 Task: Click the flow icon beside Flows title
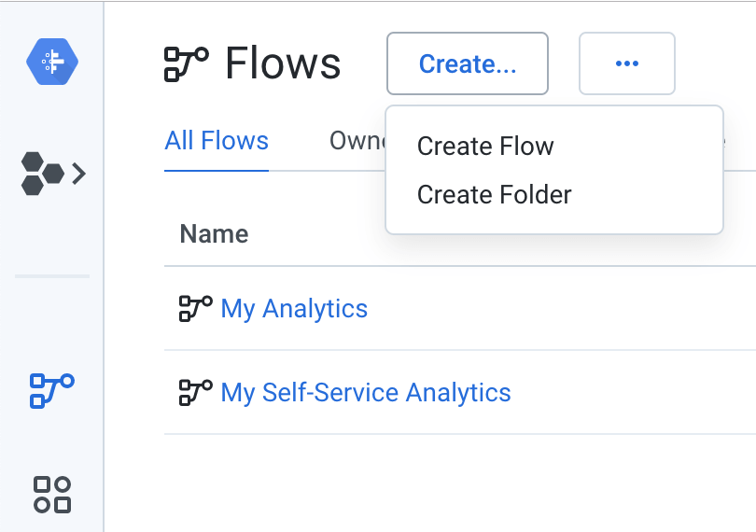coord(187,64)
